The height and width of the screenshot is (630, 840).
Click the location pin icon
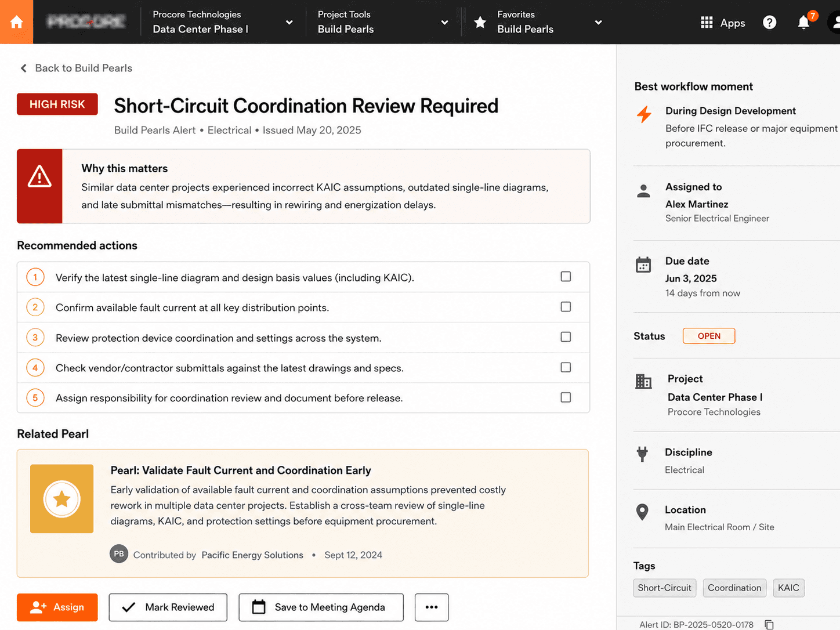click(642, 512)
